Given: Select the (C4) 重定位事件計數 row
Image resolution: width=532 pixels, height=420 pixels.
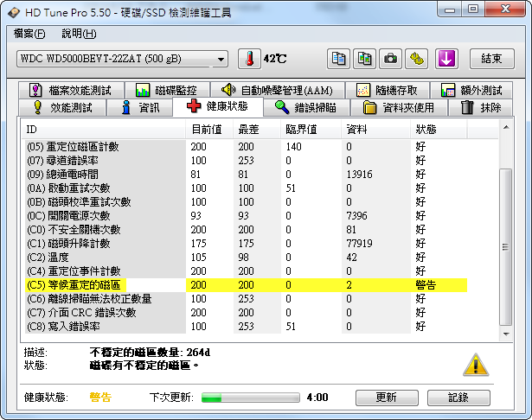Looking at the screenshot, I should [x=246, y=271].
